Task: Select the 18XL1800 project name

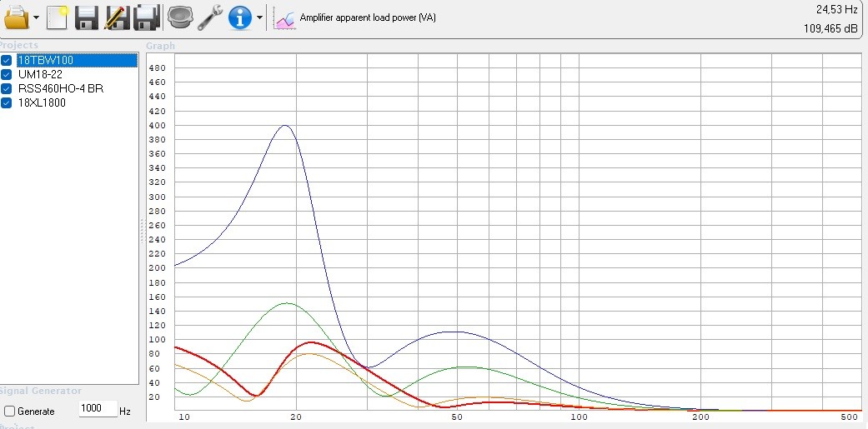Action: 42,102
